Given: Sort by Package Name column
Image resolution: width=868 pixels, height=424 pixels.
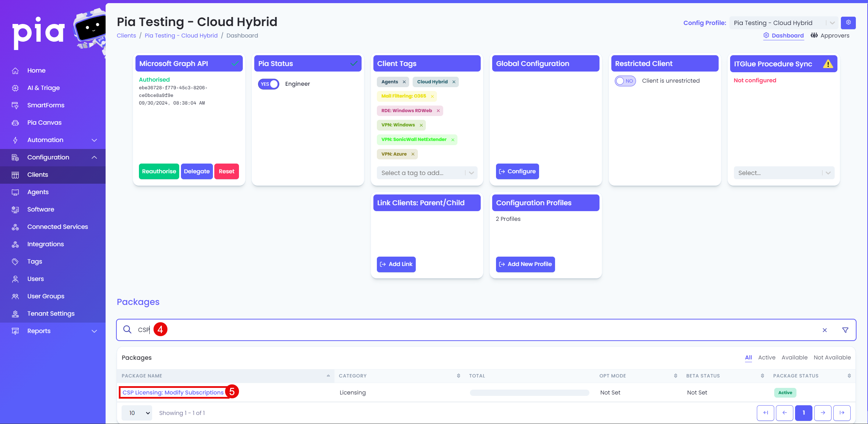Looking at the screenshot, I should [226, 376].
